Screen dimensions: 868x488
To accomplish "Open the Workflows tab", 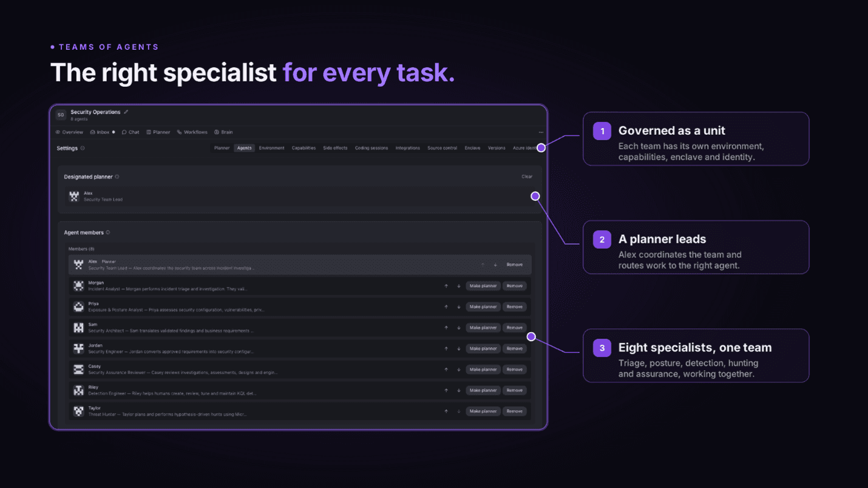I will (x=192, y=132).
